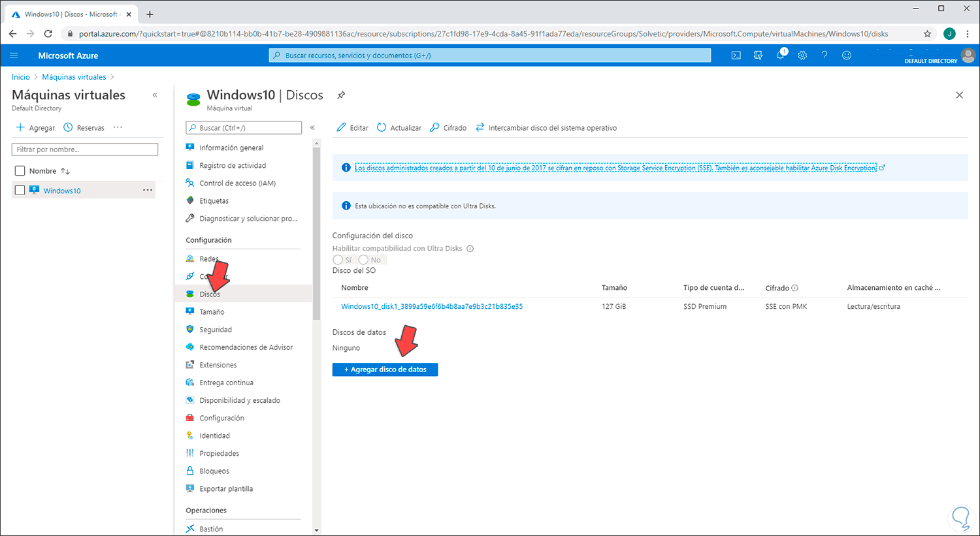Tick the Windows10 virtual machine checkbox
Viewport: 980px width, 536px height.
(x=20, y=191)
